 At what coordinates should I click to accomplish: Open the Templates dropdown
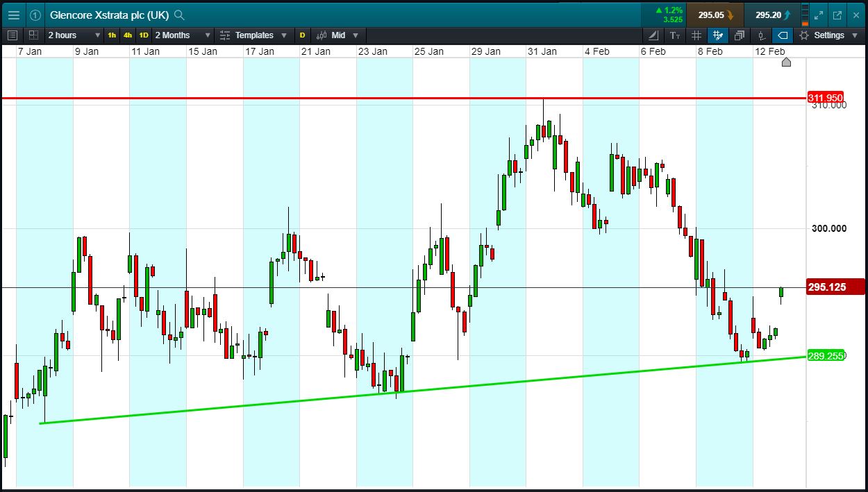coord(261,35)
